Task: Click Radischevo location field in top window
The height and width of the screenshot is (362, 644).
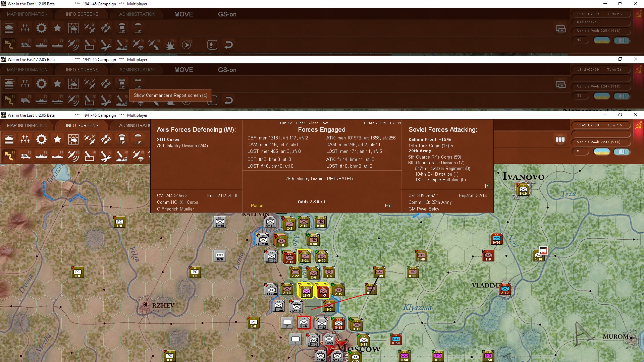Action: click(601, 22)
